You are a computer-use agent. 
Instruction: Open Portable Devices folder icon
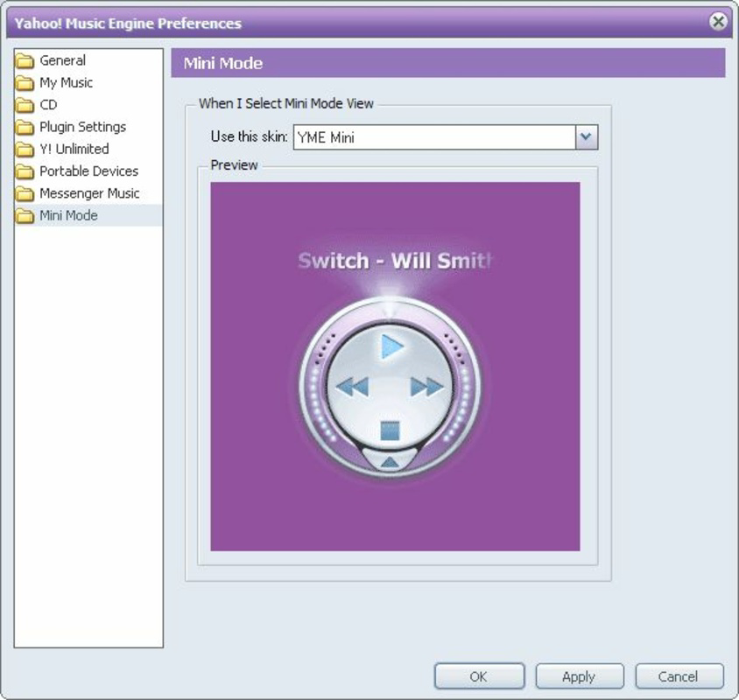[x=24, y=171]
